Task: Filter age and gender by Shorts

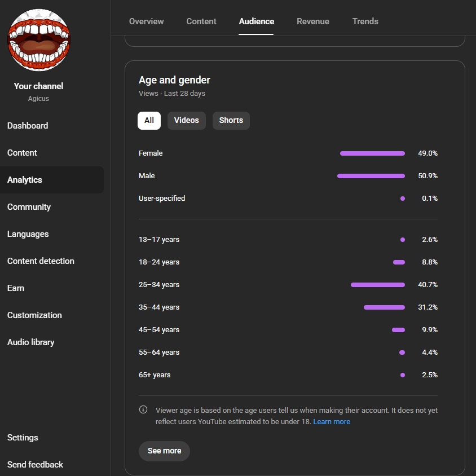Action: [x=231, y=121]
